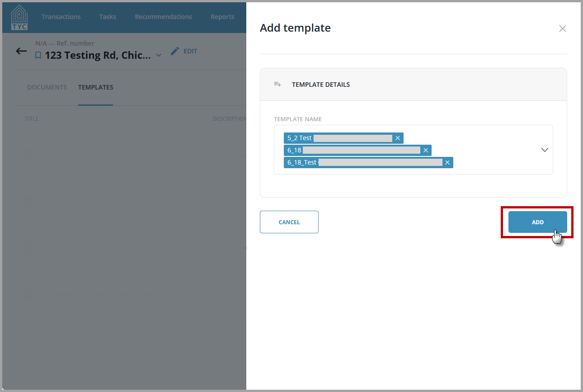The height and width of the screenshot is (392, 583).
Task: Click the Add button
Action: point(537,222)
